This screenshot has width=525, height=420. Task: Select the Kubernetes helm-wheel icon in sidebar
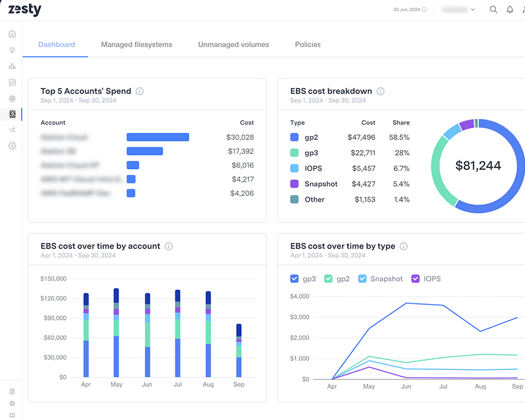coord(12,98)
